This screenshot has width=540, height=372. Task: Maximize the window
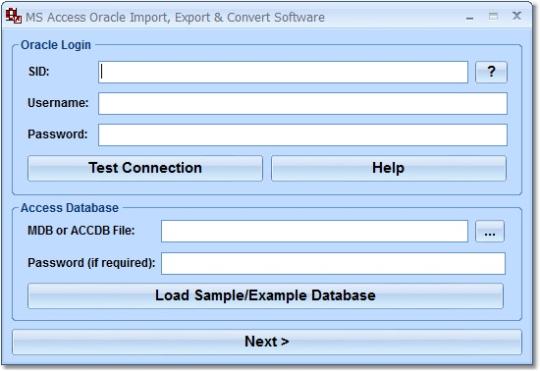pyautogui.click(x=493, y=16)
